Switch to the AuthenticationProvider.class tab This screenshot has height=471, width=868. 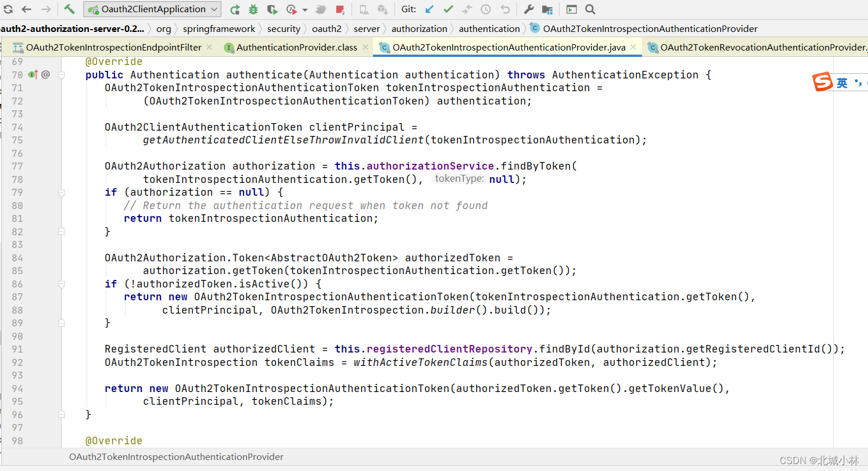[297, 48]
